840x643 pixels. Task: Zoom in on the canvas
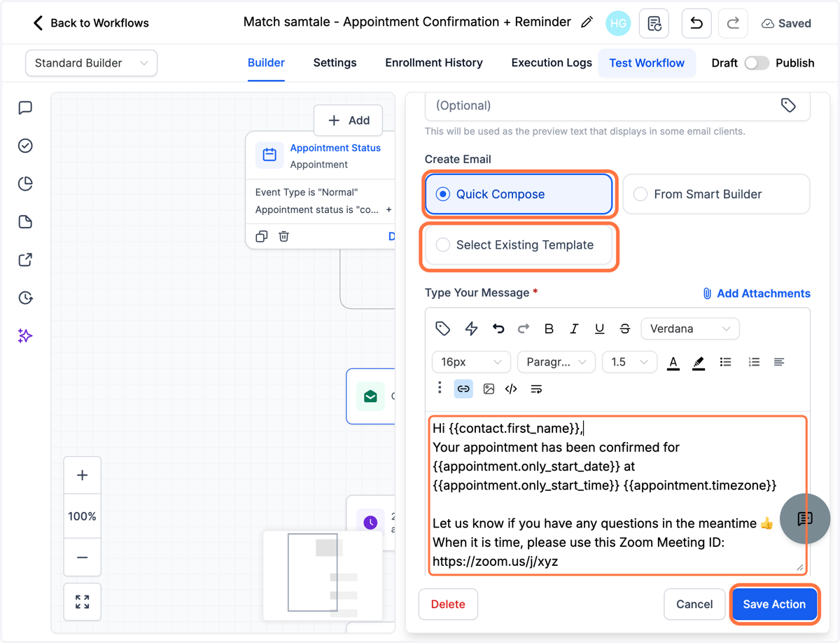pos(82,476)
